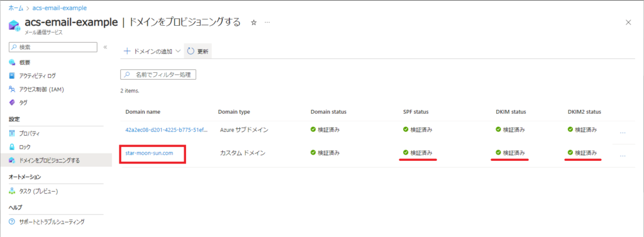Sort by Domain status column header
The height and width of the screenshot is (237, 644).
tap(328, 112)
